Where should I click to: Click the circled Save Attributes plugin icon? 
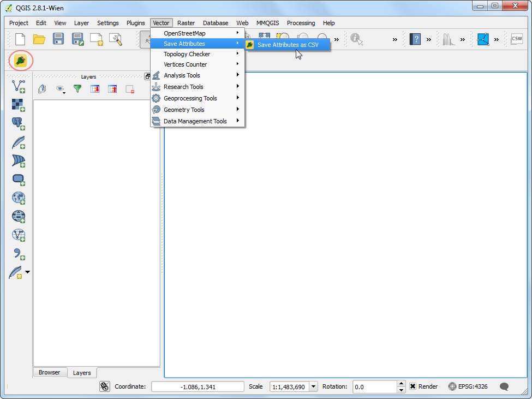pos(20,61)
